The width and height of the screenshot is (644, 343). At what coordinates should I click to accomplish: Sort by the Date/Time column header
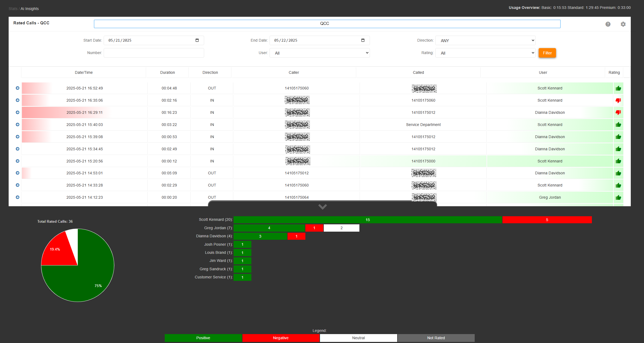84,72
